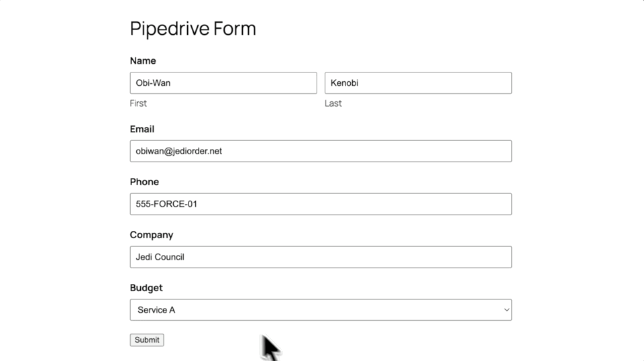This screenshot has width=644, height=361.
Task: Click the 'Last' sub-label under Name
Action: pos(333,103)
